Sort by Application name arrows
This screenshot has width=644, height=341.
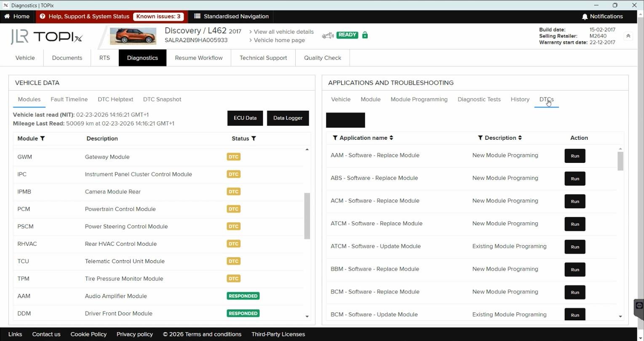pos(391,138)
